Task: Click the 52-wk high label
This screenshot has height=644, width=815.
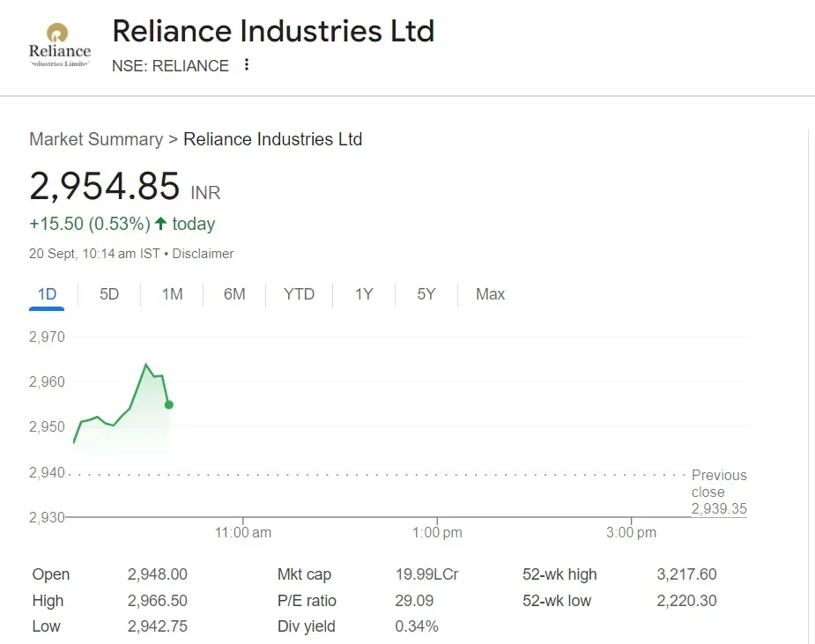Action: (559, 574)
